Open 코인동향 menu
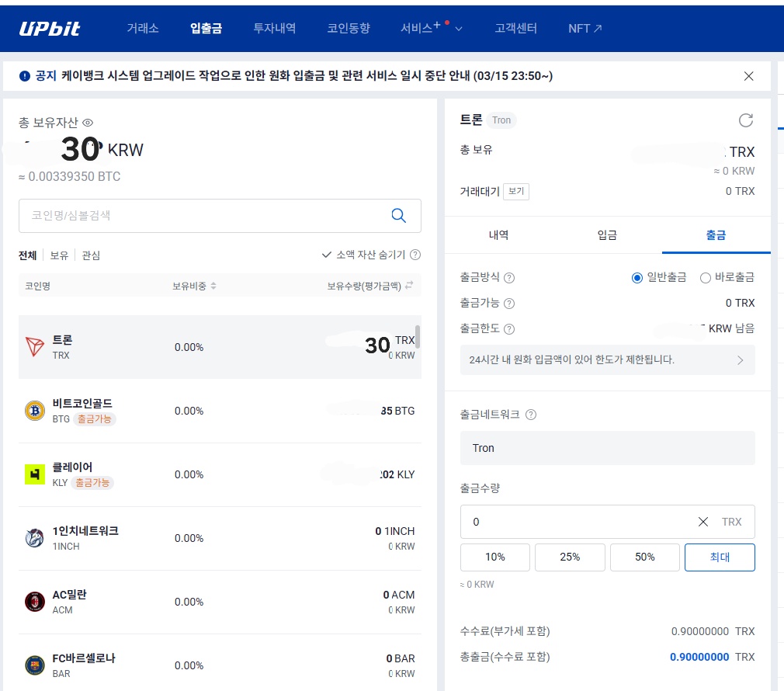The image size is (784, 691). [x=349, y=29]
